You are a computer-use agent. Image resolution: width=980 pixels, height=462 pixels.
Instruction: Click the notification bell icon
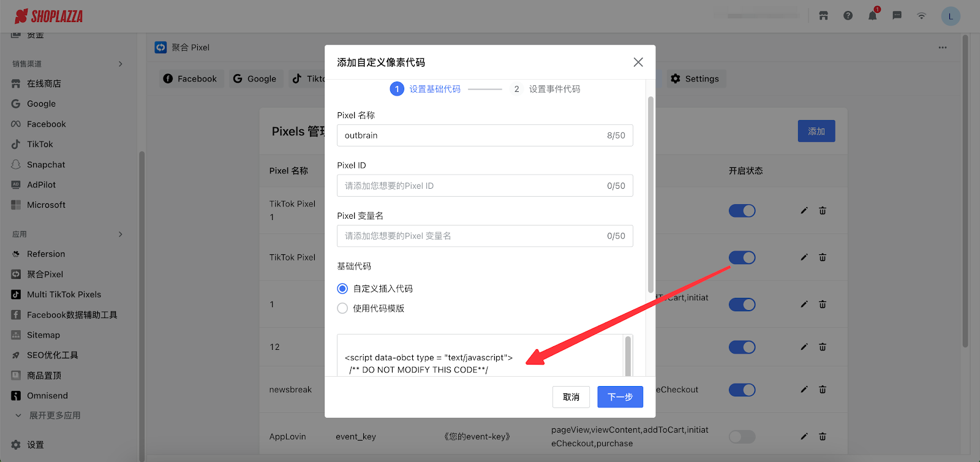(x=872, y=16)
